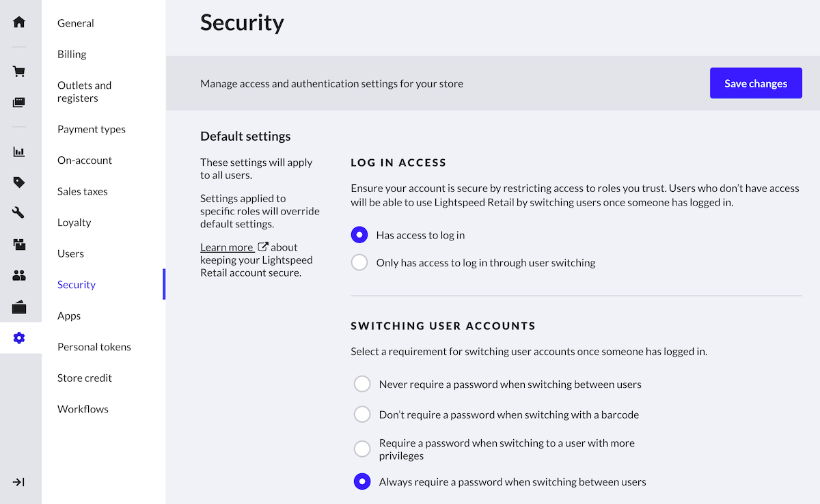
Task: Select 'Always require a password' option
Action: pyautogui.click(x=362, y=481)
